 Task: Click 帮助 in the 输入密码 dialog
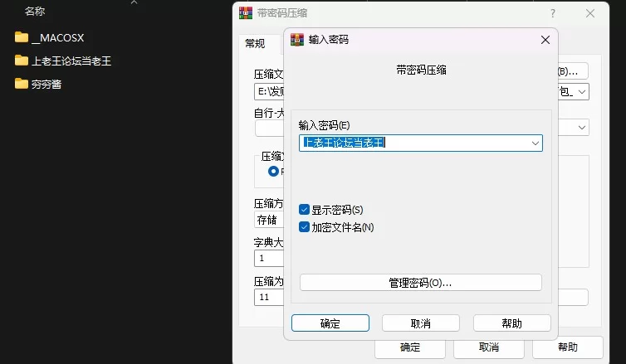[511, 323]
